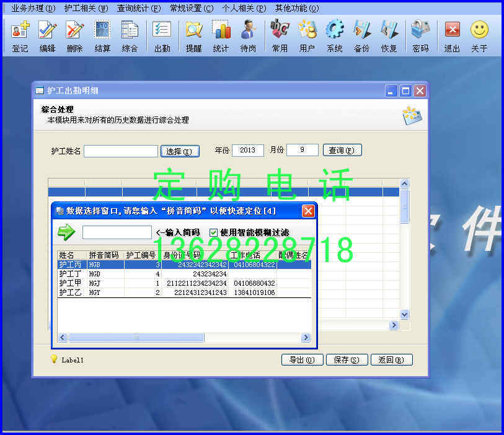Click the selection window horizontal scrollbar thumb
Viewport: 504px width, 435px height.
(136, 337)
